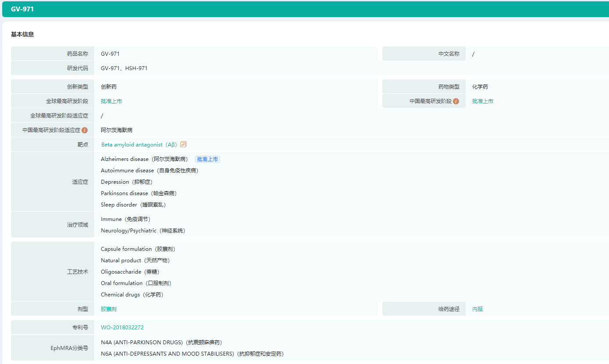Select the Autoimmune disease indication entry
Image resolution: width=609 pixels, height=364 pixels.
tap(150, 171)
